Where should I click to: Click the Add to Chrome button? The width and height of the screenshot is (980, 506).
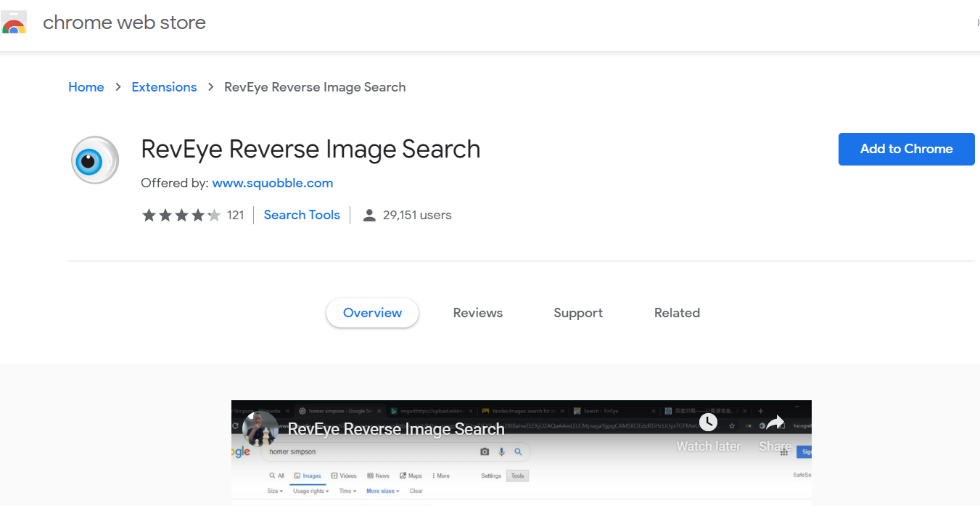[907, 149]
